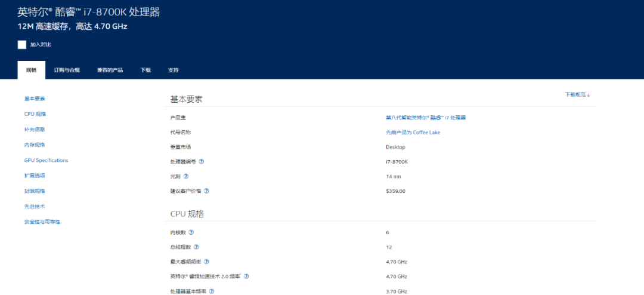Image resolution: width=644 pixels, height=295 pixels.
Task: Click the 基本要素 section heading
Action: coord(187,99)
